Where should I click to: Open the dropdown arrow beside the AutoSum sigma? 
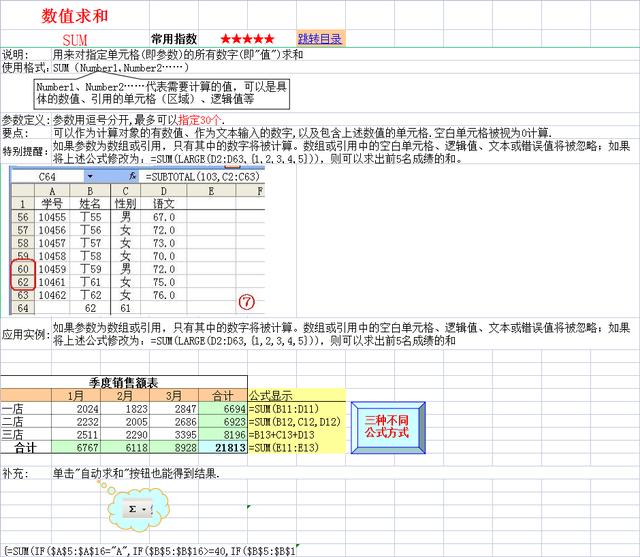pyautogui.click(x=144, y=509)
